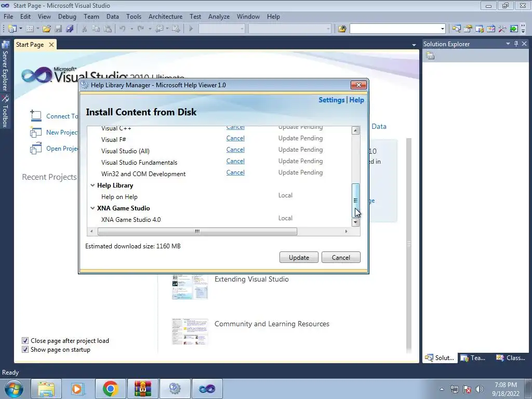Click the content list horizontal scrollbar thumb
532x399 pixels.
[197, 231]
